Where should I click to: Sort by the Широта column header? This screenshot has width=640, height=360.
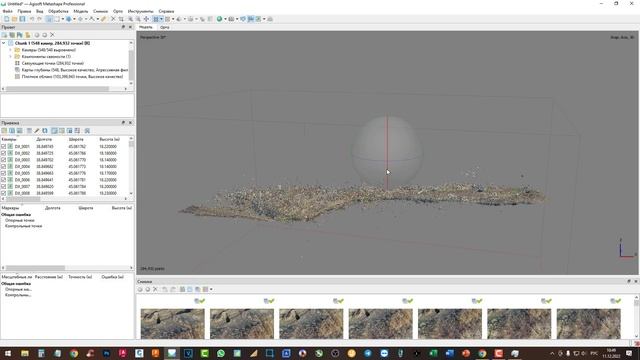(76, 139)
